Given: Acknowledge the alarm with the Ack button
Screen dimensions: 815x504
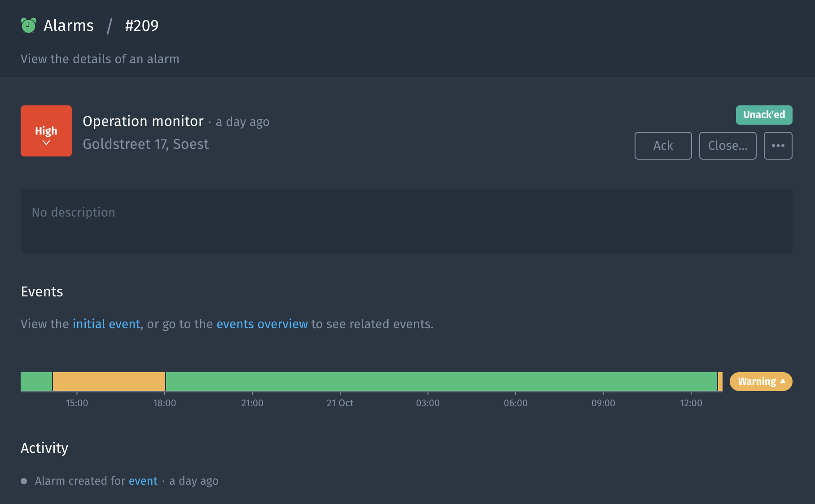Looking at the screenshot, I should (663, 145).
